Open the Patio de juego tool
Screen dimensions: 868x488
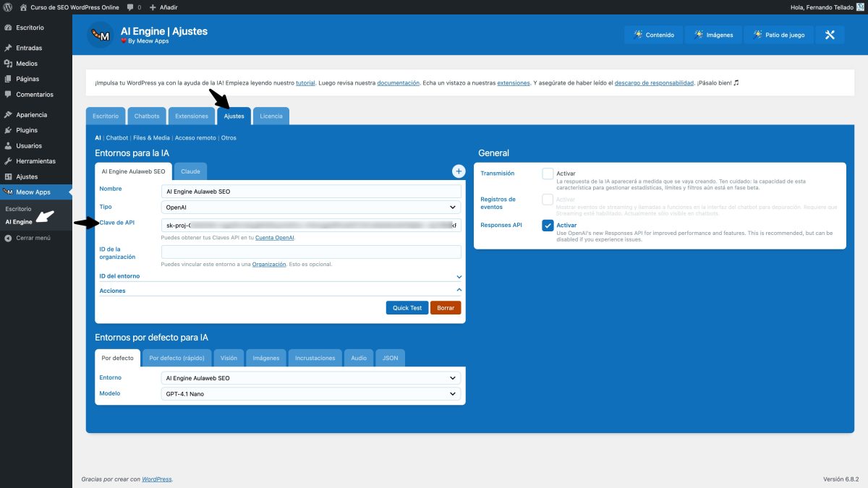778,34
